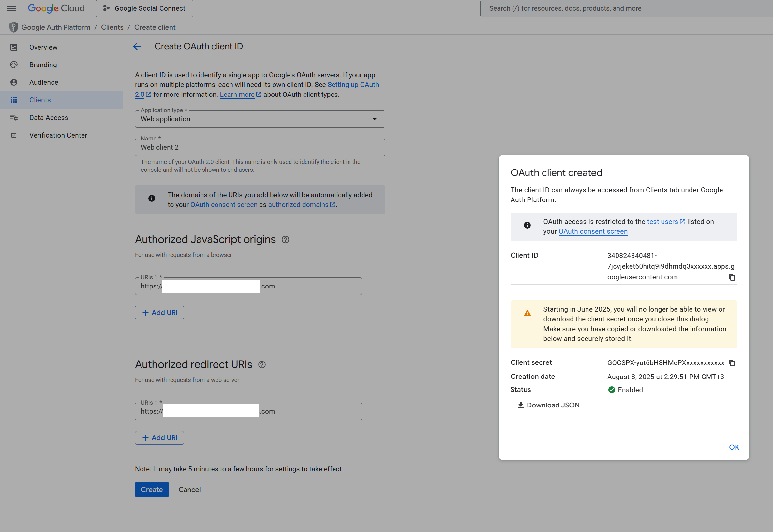Open OAuth consent screen link in dialog

coord(593,231)
